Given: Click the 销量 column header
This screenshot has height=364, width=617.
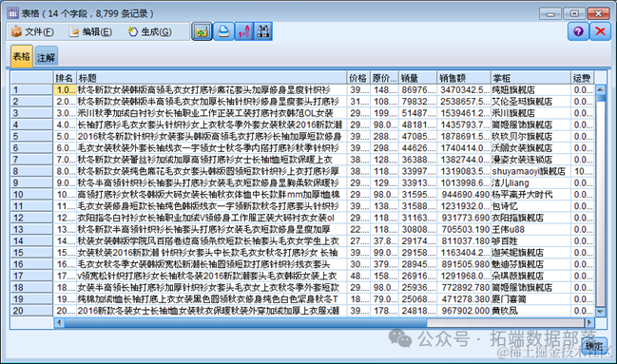Looking at the screenshot, I should click(418, 78).
